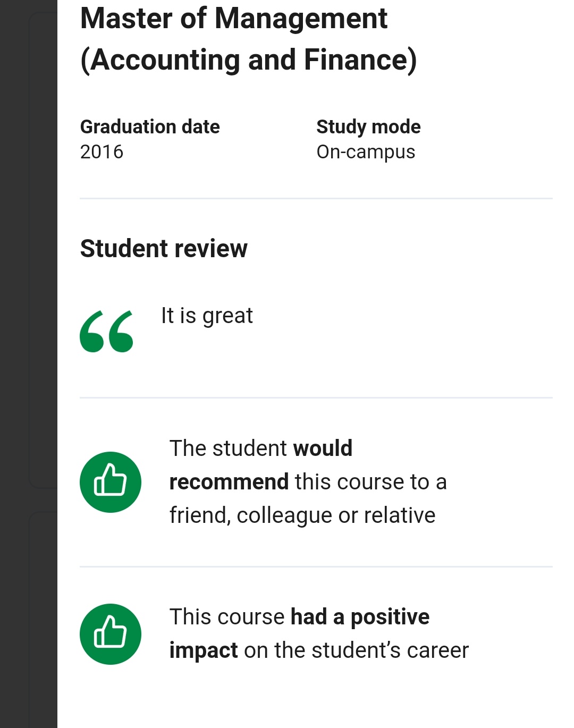Image resolution: width=574 pixels, height=728 pixels.
Task: Click the 'Study mode' label
Action: point(368,127)
